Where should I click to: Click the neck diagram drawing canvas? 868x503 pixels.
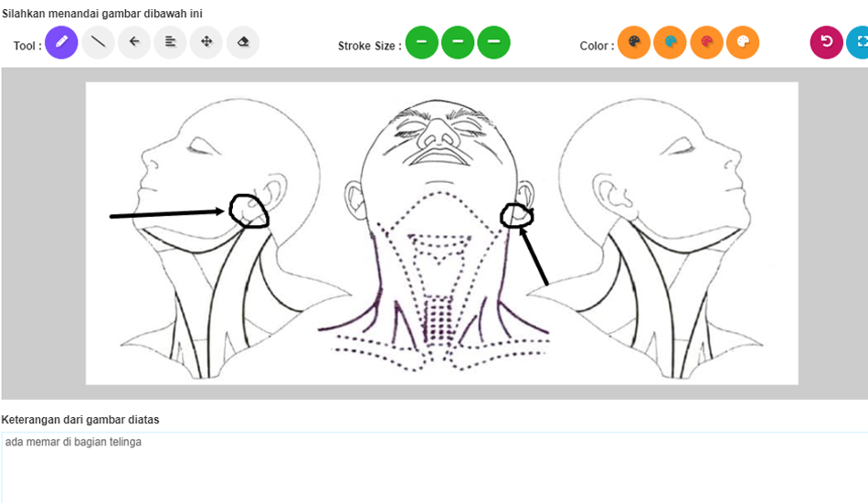click(441, 233)
